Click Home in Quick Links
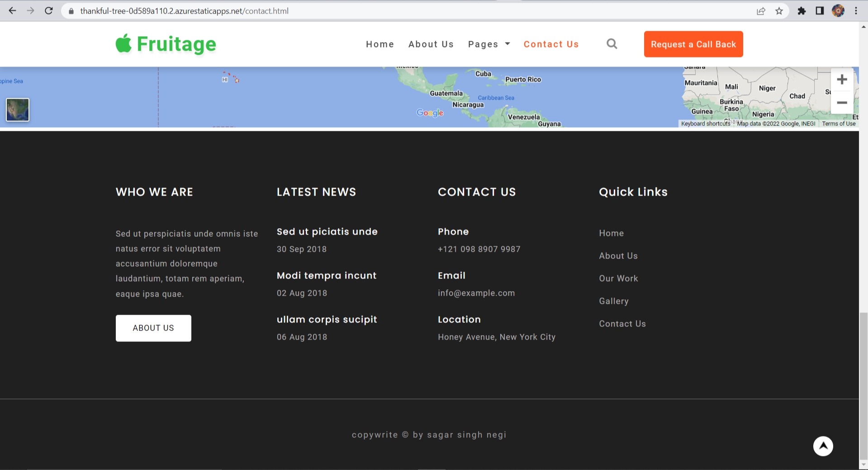Screen dimensions: 868x470 611,233
